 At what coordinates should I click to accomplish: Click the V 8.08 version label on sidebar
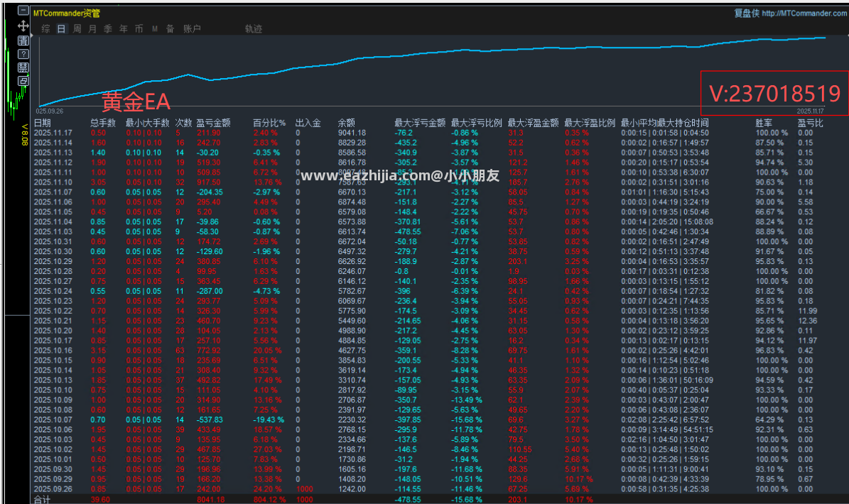[x=24, y=135]
